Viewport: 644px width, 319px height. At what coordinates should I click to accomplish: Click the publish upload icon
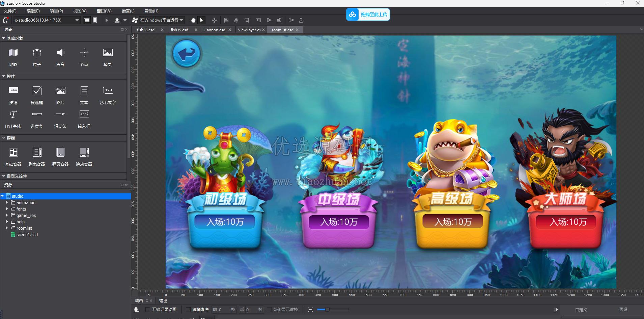coord(117,20)
